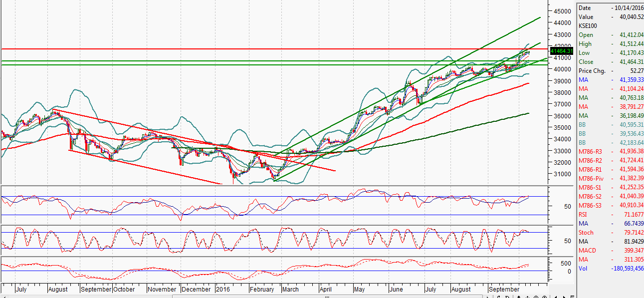
Task: Click the October label on time axis
Action: 124,289
